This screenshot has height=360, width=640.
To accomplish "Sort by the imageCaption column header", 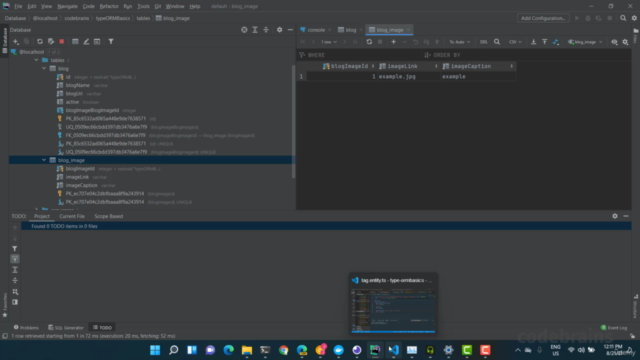I will tap(477, 66).
